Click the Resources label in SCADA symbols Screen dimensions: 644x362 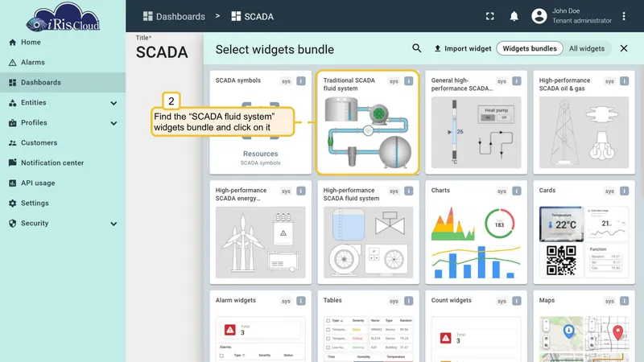click(x=260, y=154)
